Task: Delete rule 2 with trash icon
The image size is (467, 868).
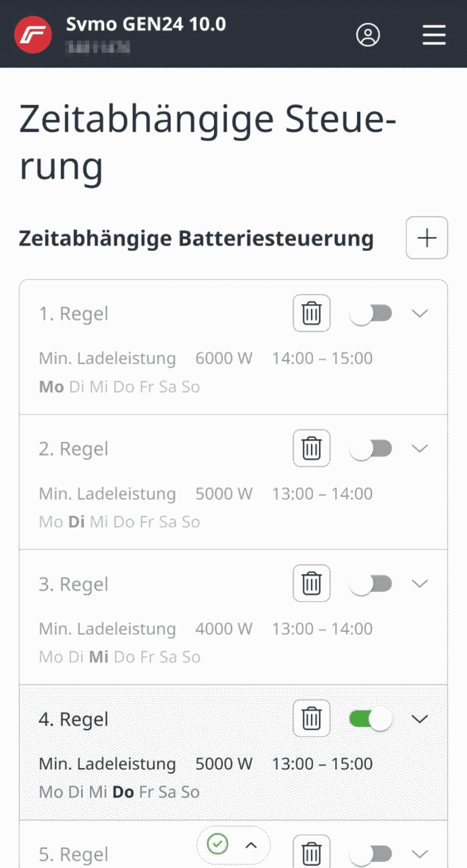Action: 311,448
